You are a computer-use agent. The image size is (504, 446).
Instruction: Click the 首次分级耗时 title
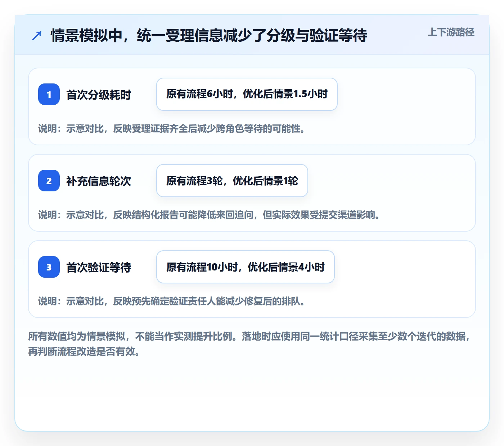point(99,95)
